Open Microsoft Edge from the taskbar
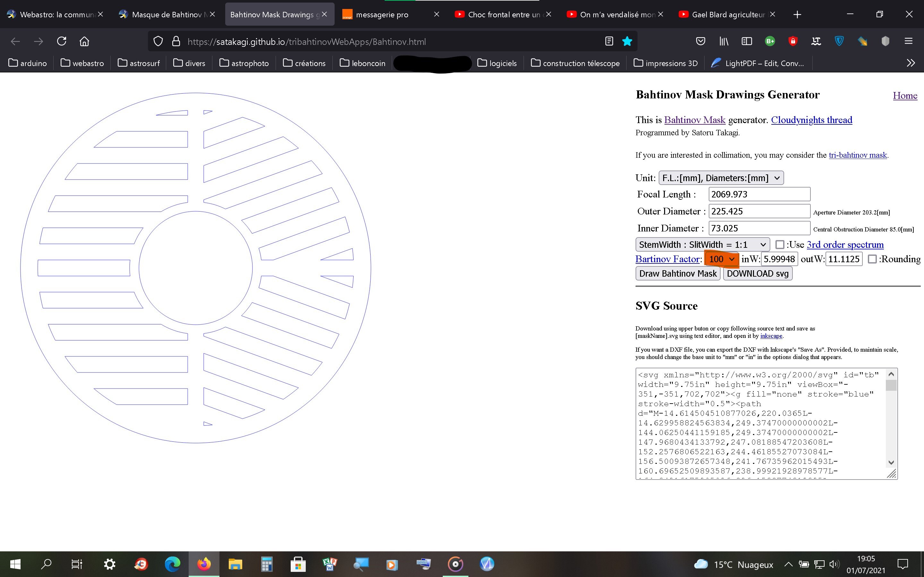Screen dimensions: 924x577 172,564
